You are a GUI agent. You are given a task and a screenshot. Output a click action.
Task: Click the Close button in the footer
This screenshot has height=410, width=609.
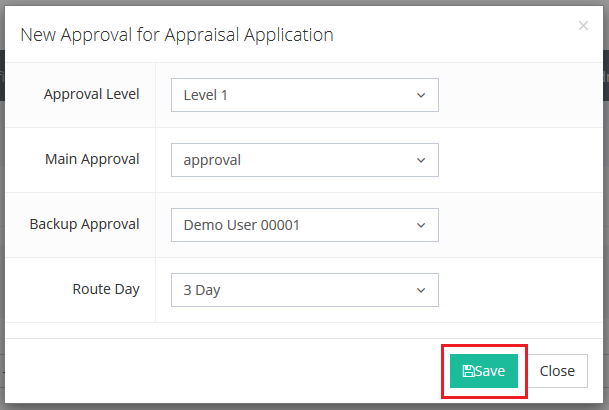tap(557, 371)
